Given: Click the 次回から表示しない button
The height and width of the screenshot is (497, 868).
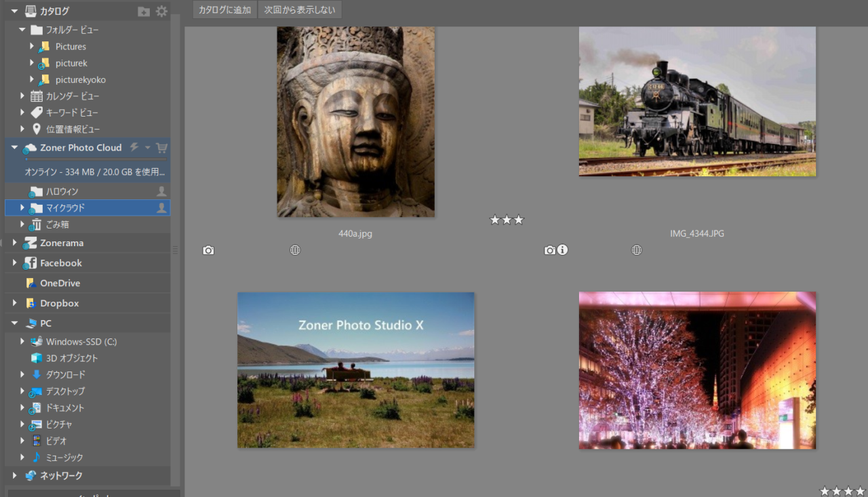Looking at the screenshot, I should [x=300, y=9].
